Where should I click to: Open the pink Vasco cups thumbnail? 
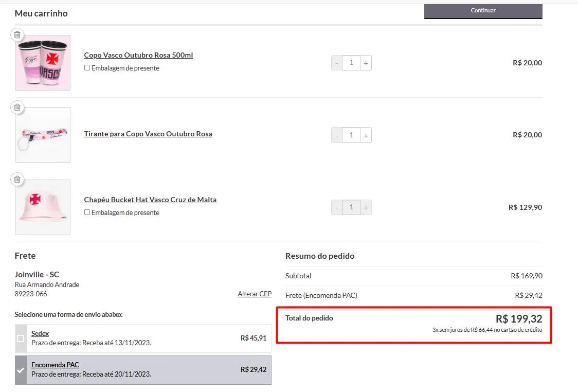point(42,63)
